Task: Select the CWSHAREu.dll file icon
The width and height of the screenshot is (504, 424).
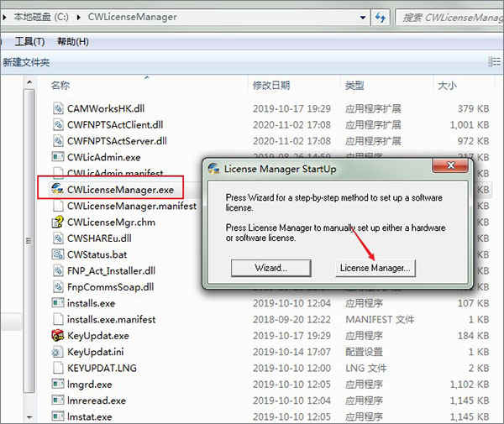Action: 58,238
